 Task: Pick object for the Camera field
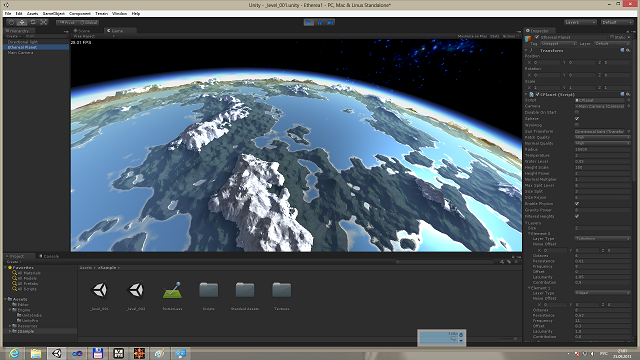point(629,106)
